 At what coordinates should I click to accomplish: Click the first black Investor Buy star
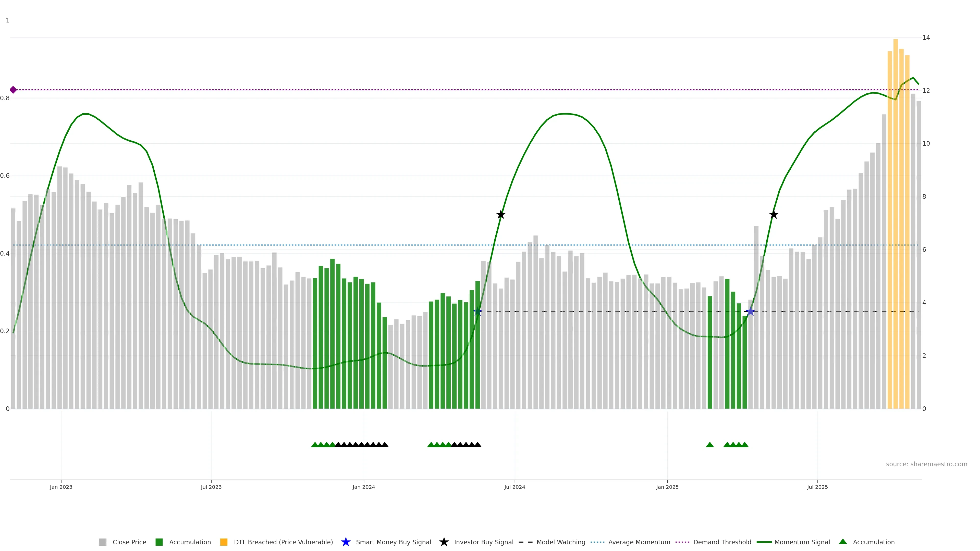pos(501,215)
